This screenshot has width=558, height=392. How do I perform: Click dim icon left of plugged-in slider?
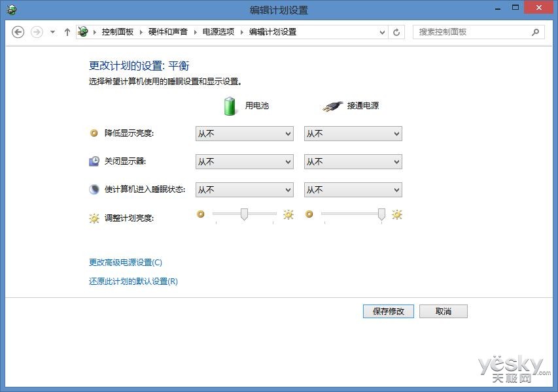coord(309,214)
